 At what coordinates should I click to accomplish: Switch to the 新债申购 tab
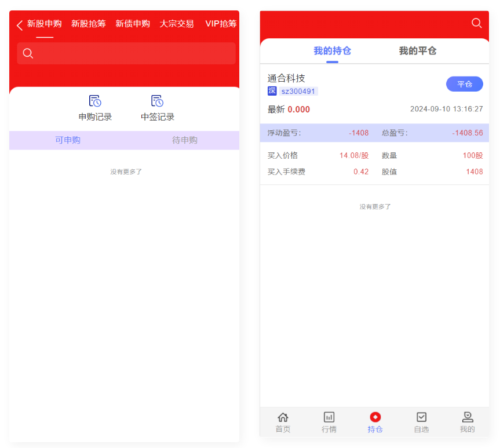click(x=133, y=24)
